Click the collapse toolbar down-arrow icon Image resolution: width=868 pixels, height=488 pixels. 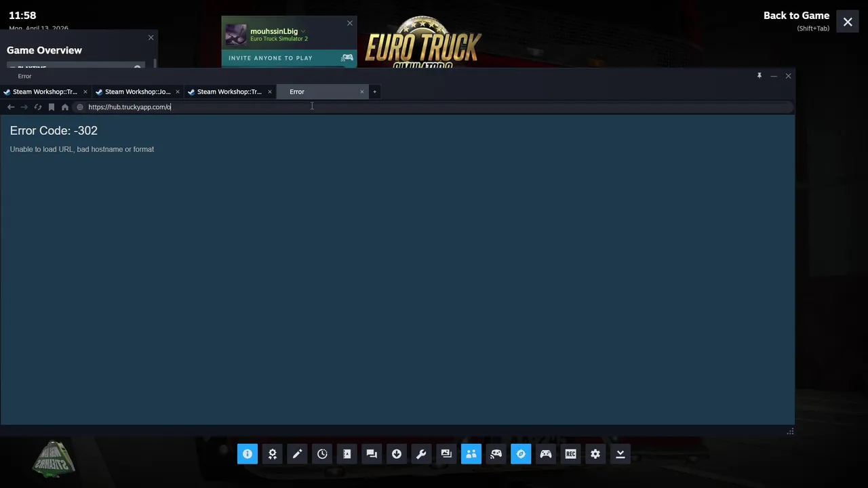[x=620, y=454]
